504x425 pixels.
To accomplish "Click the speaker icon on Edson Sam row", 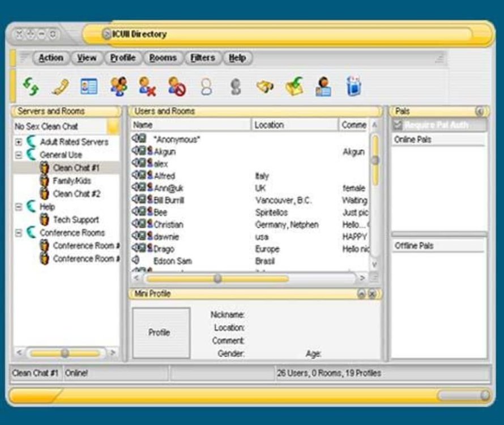I will 136,260.
